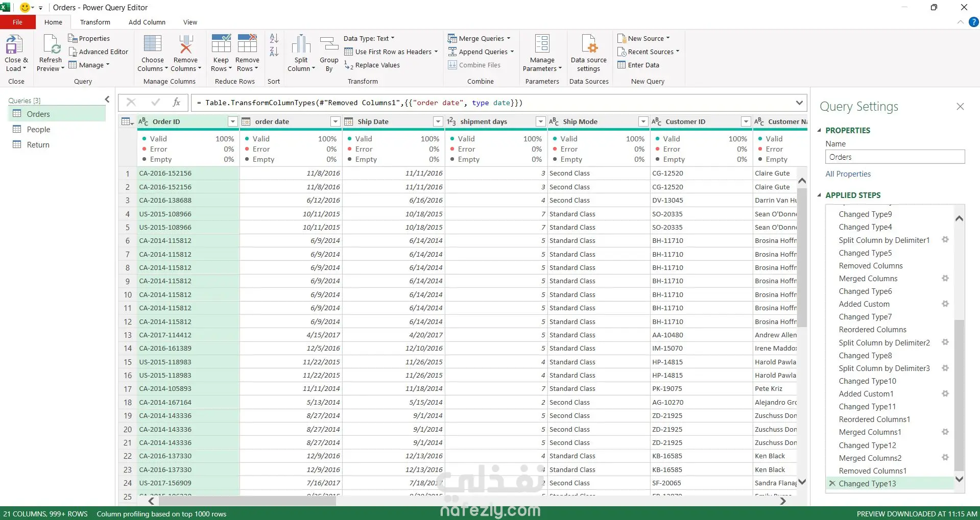
Task: Close the Query Settings pane
Action: pos(960,106)
